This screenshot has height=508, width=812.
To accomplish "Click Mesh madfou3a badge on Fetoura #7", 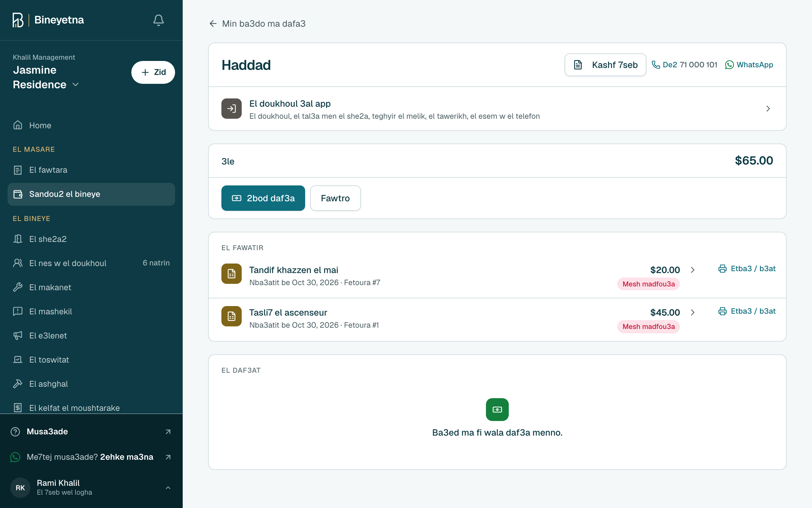I will coord(649,284).
